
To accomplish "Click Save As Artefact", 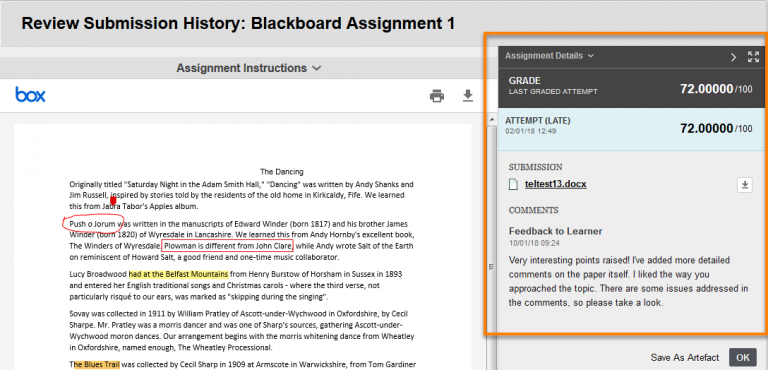I will tap(685, 358).
